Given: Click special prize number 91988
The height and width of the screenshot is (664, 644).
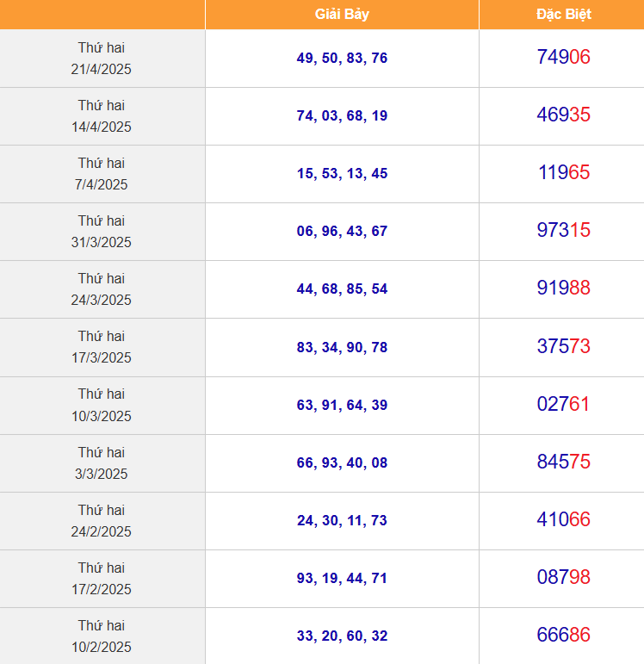Looking at the screenshot, I should coord(563,289).
